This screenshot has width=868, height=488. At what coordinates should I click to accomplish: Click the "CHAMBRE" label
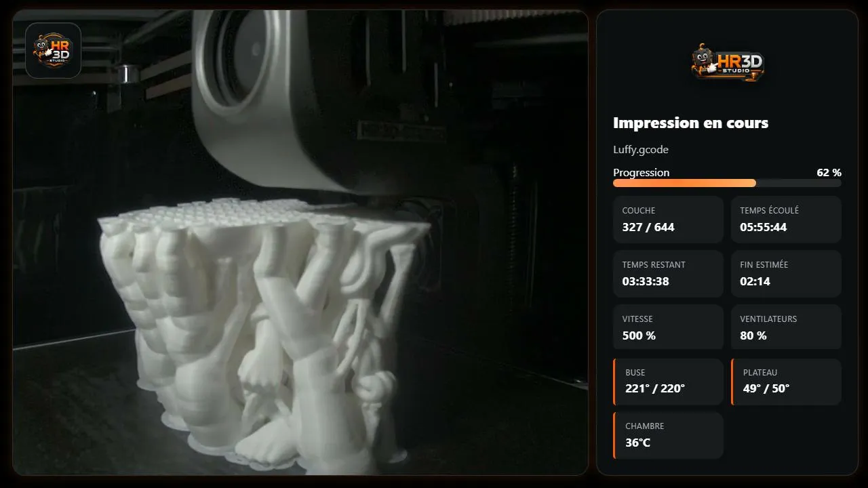point(645,426)
